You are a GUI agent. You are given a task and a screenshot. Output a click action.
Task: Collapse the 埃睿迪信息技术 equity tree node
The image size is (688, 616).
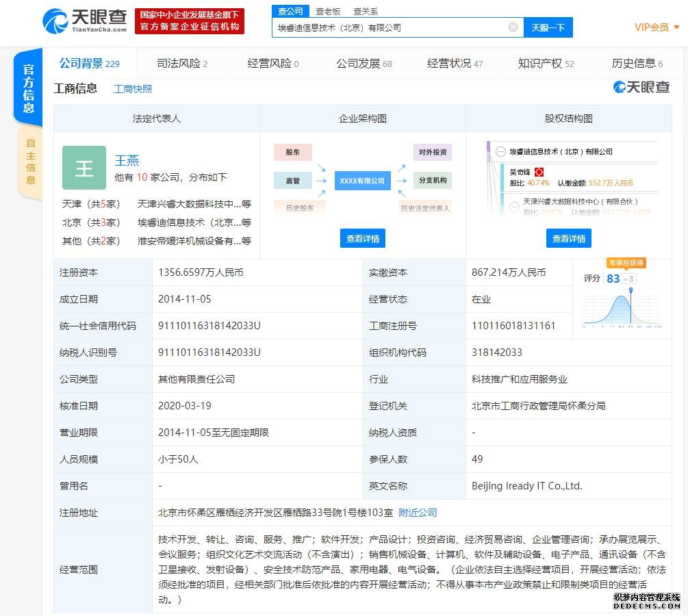click(x=500, y=152)
